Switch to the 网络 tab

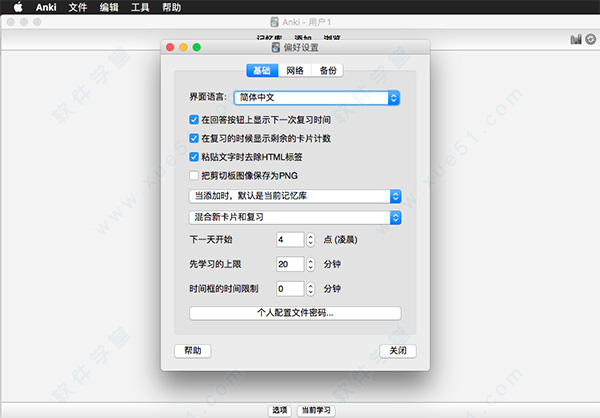[x=295, y=70]
